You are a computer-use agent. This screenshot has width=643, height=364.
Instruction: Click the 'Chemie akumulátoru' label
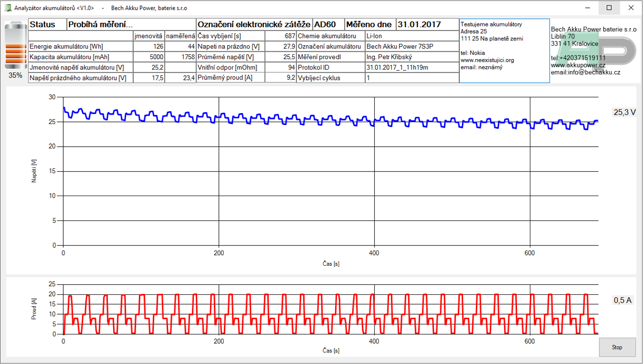(x=326, y=36)
